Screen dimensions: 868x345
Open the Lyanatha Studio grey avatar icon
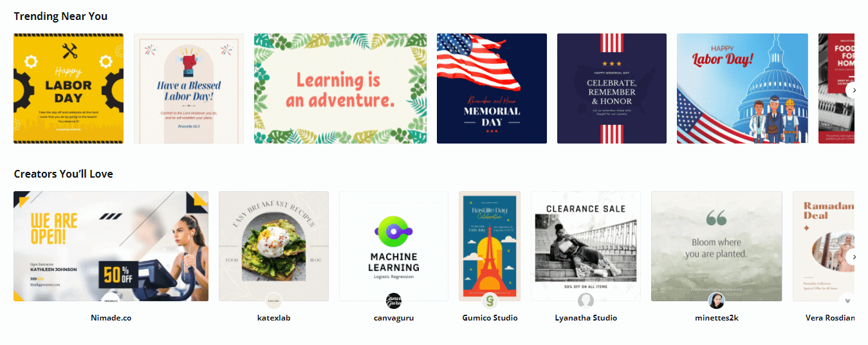point(586,301)
